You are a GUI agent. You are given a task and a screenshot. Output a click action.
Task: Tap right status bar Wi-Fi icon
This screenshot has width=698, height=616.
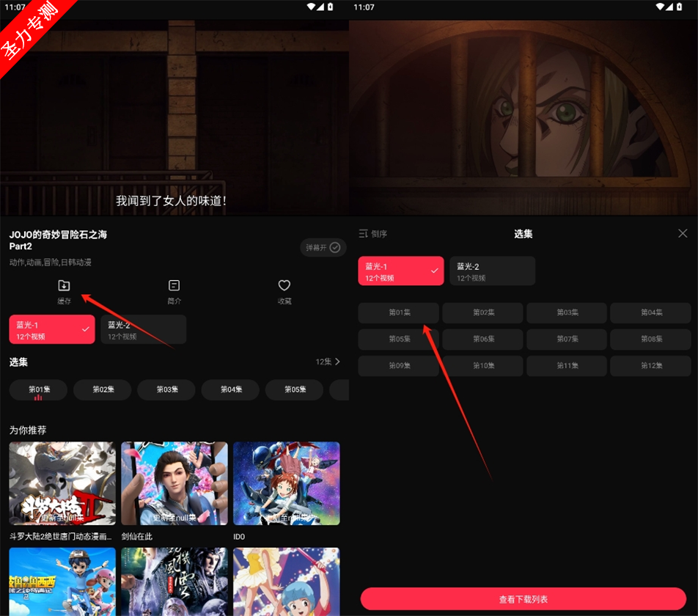coord(660,7)
